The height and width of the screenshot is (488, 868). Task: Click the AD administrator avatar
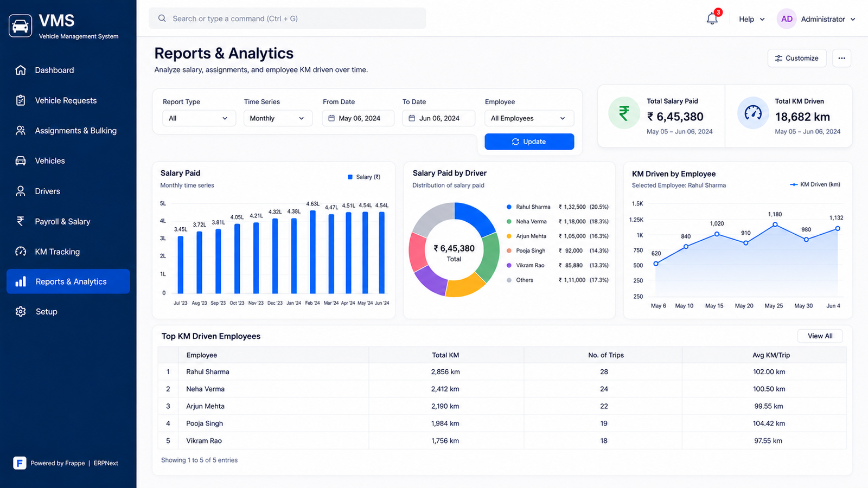tap(787, 19)
